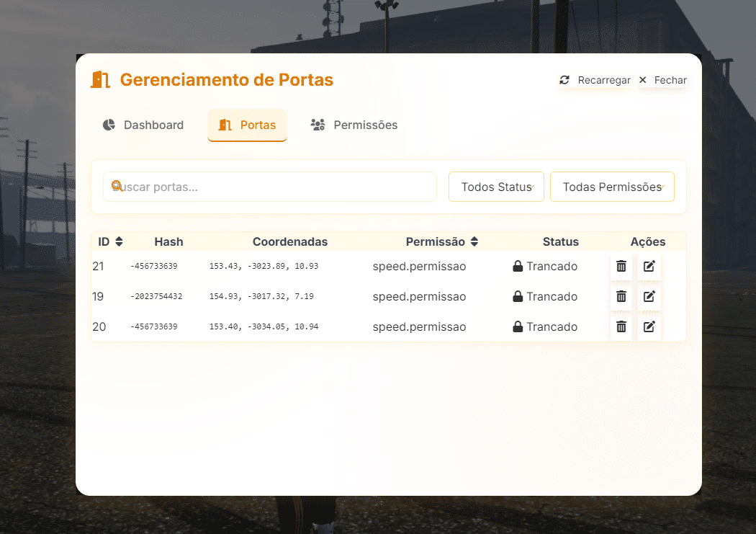The width and height of the screenshot is (756, 534).
Task: Delete door with ID 19
Action: tap(621, 297)
